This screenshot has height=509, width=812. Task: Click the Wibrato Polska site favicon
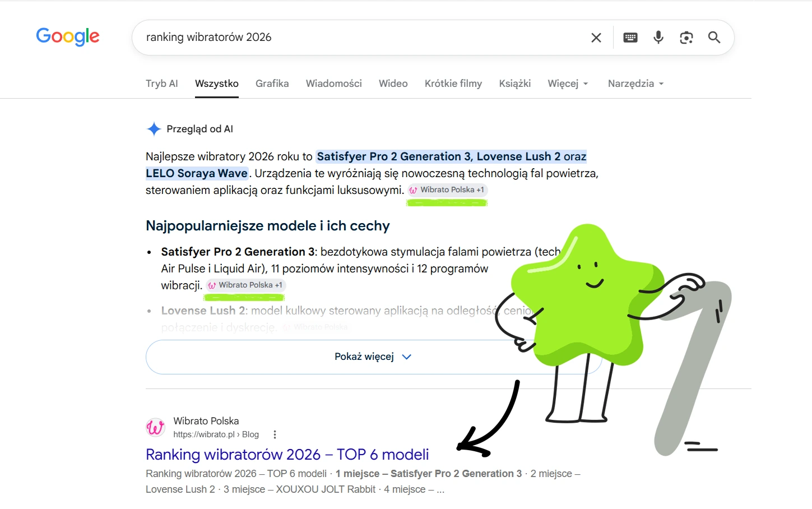(156, 428)
